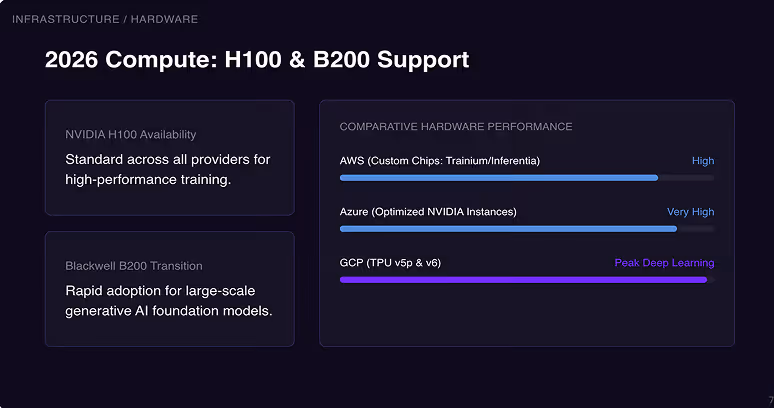The width and height of the screenshot is (774, 408).
Task: Select the GCP TPU v5p & v6 label
Action: point(390,263)
